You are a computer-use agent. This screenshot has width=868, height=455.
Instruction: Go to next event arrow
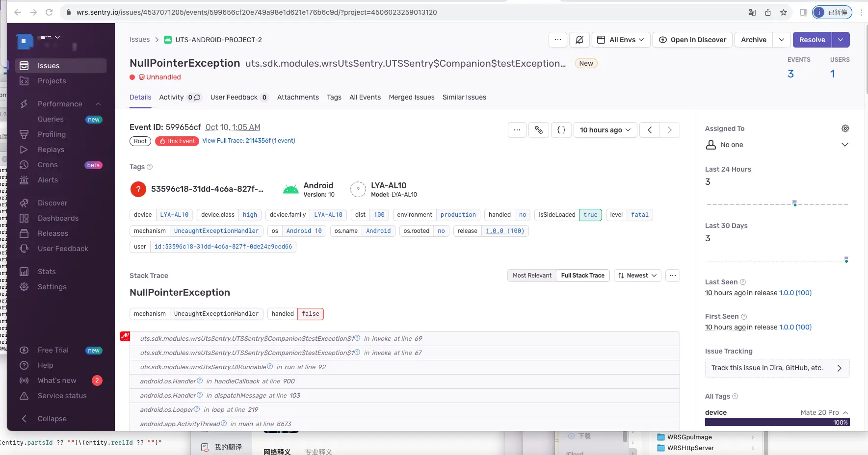tap(670, 130)
